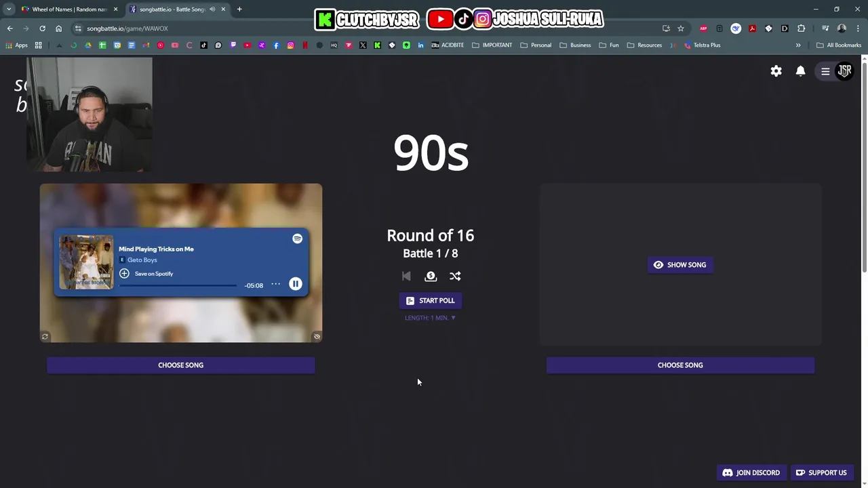This screenshot has width=868, height=488.
Task: Show more bookmarks chevron
Action: tap(798, 45)
